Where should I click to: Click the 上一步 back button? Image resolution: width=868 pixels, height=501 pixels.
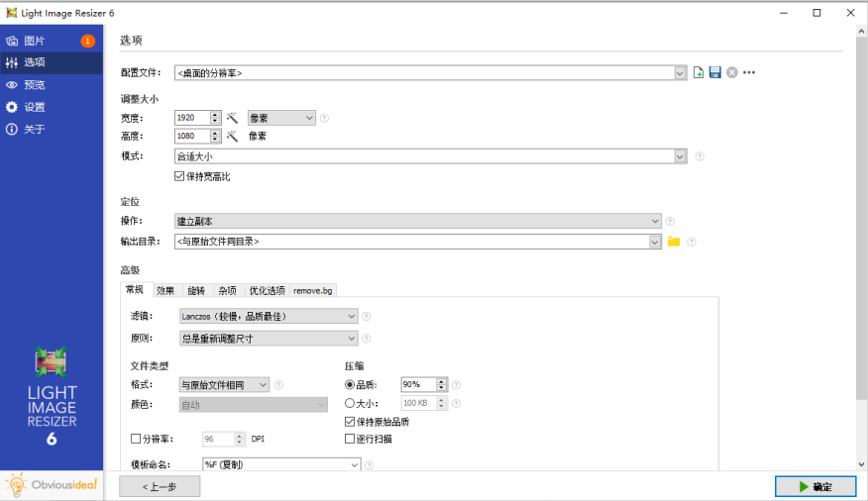(x=160, y=486)
